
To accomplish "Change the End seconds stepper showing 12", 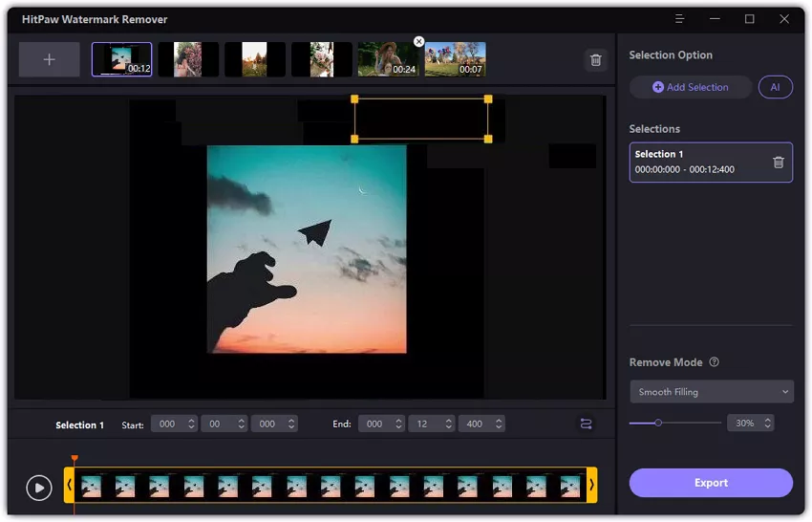I will tap(449, 424).
